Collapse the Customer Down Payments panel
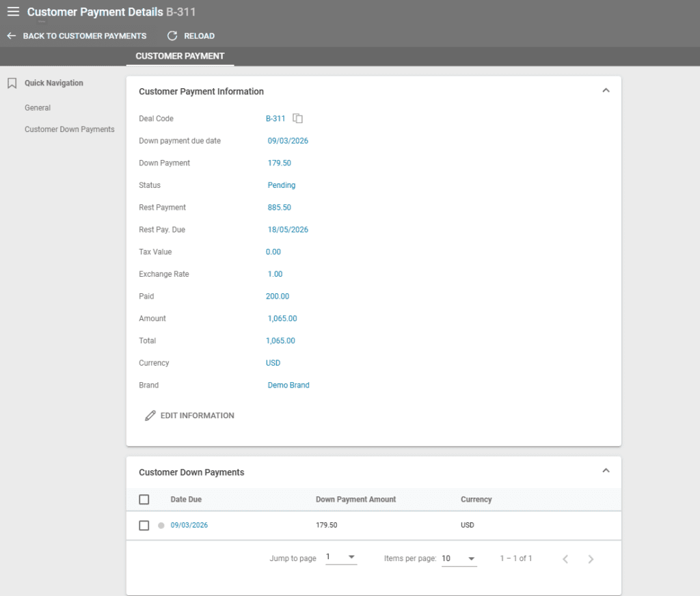 pyautogui.click(x=605, y=471)
